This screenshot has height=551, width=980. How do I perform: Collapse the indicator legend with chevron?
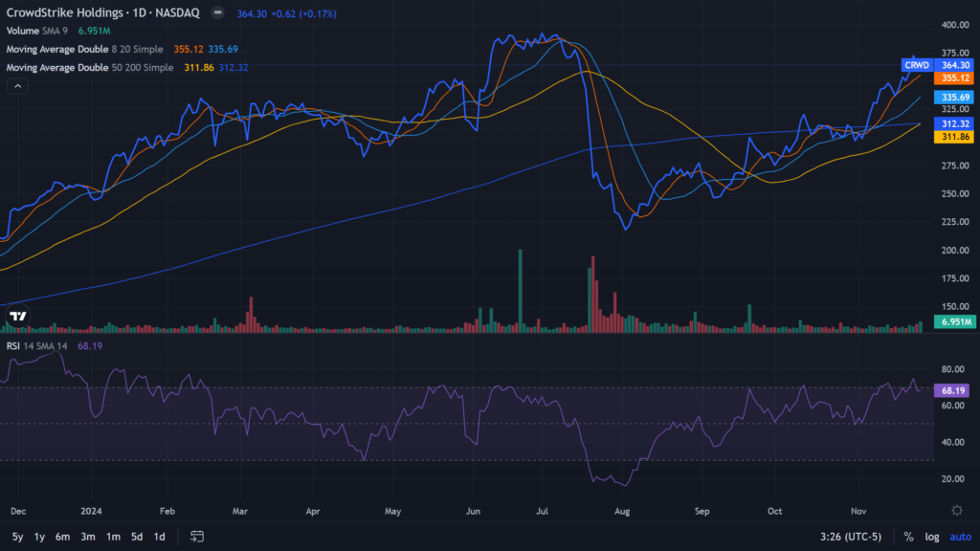pyautogui.click(x=17, y=86)
